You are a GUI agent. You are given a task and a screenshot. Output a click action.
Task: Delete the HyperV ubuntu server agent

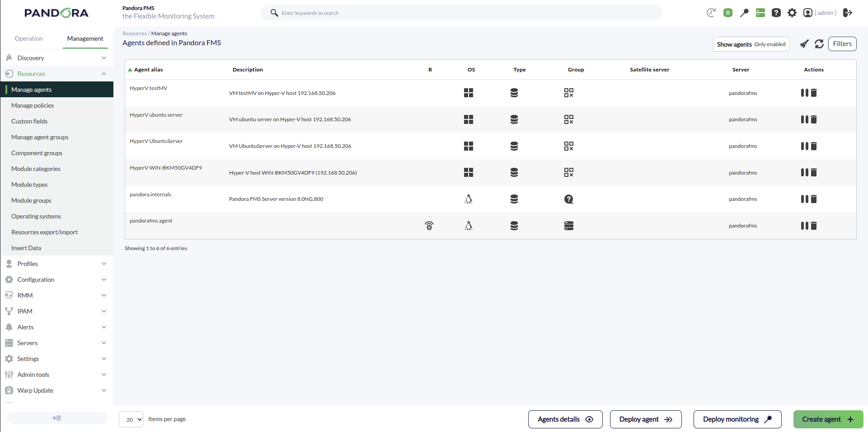[x=814, y=119]
